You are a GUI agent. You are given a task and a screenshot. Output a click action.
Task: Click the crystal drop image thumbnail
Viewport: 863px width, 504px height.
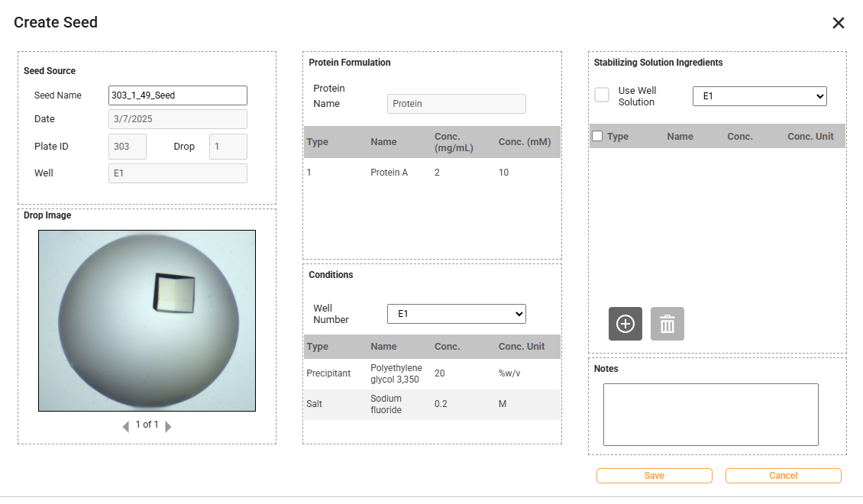tap(147, 321)
